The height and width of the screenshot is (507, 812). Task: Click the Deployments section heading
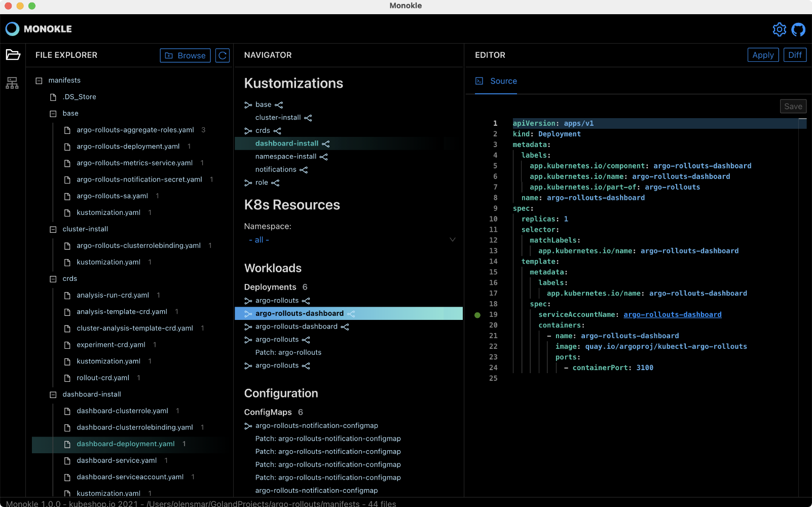[270, 287]
